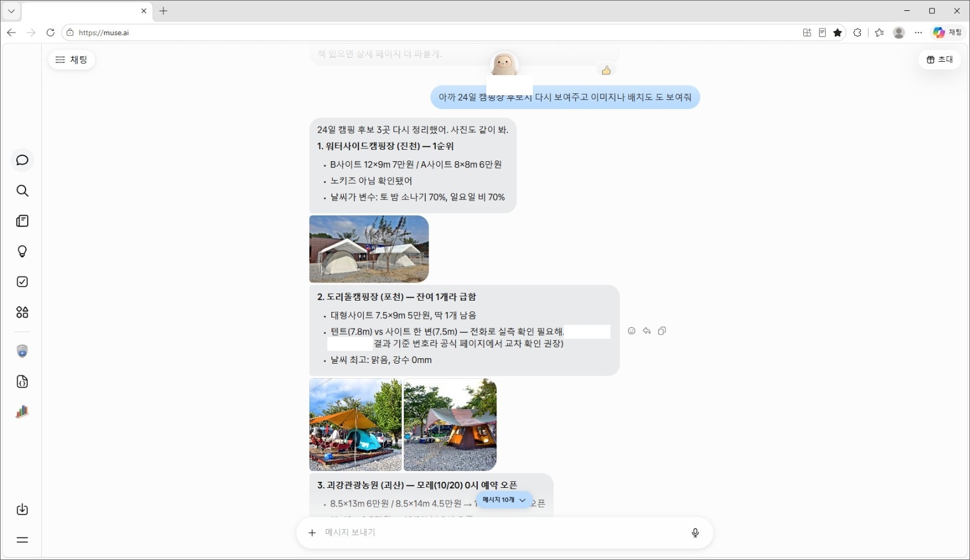Open the lightbulb ideas icon in sidebar
970x560 pixels.
pyautogui.click(x=22, y=252)
